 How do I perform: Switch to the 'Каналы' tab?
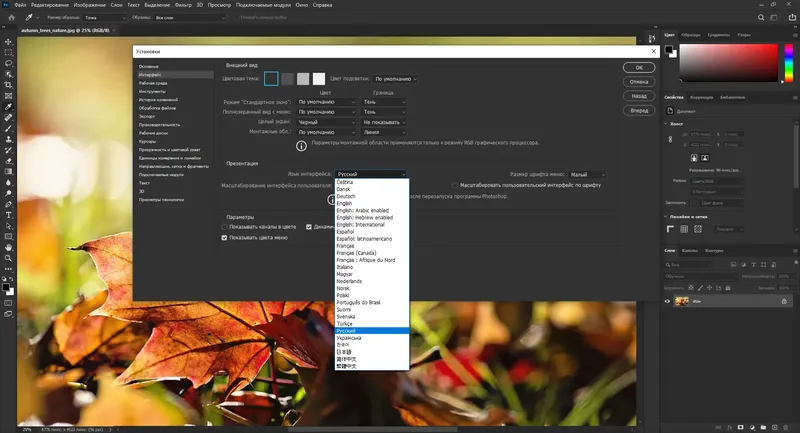coord(689,250)
